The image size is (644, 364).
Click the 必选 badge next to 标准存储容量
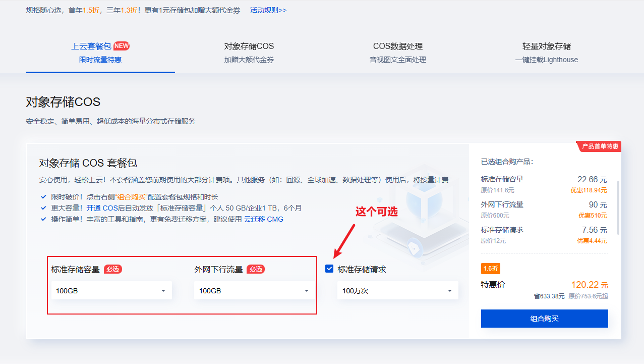[113, 269]
